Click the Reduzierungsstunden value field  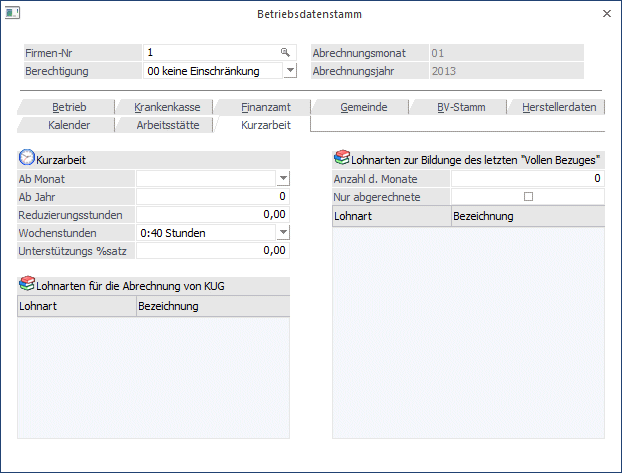tap(212, 214)
